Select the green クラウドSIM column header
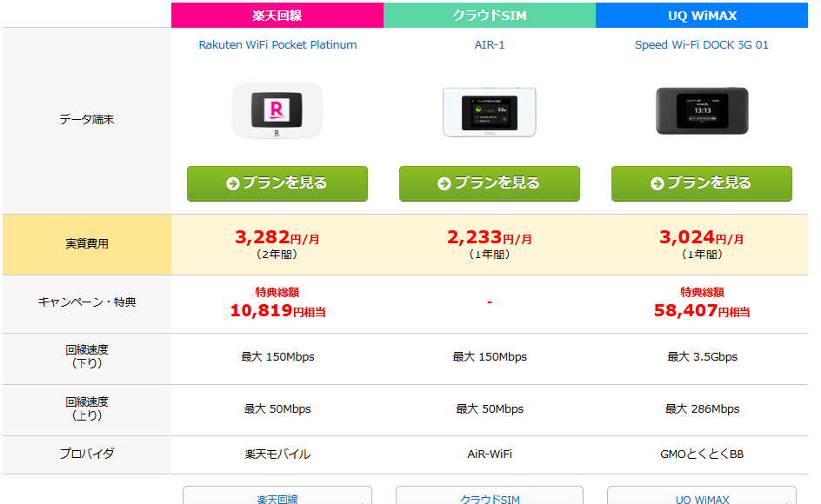The image size is (821, 504). click(490, 16)
